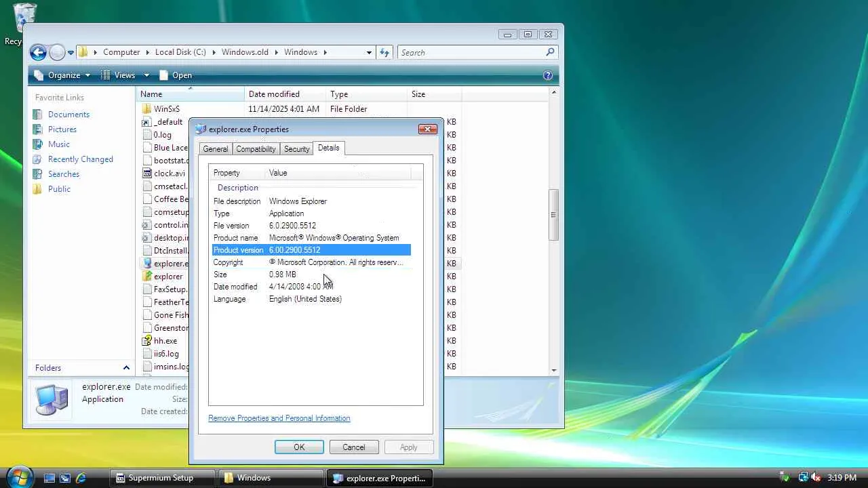Select the File description row
Screen dimensions: 868x488
tap(311, 201)
